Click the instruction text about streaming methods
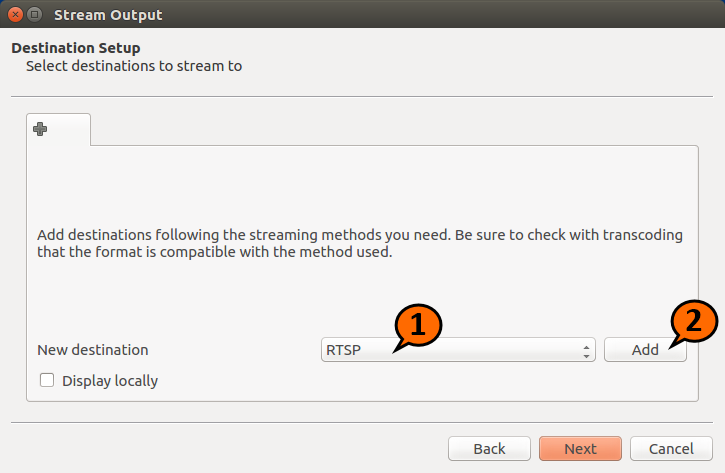 tap(360, 243)
